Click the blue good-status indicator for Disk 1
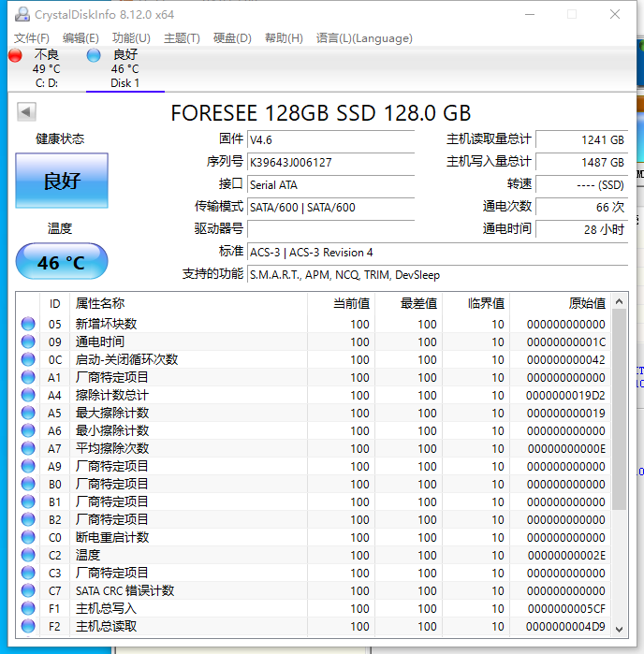This screenshot has width=644, height=654. 94,55
